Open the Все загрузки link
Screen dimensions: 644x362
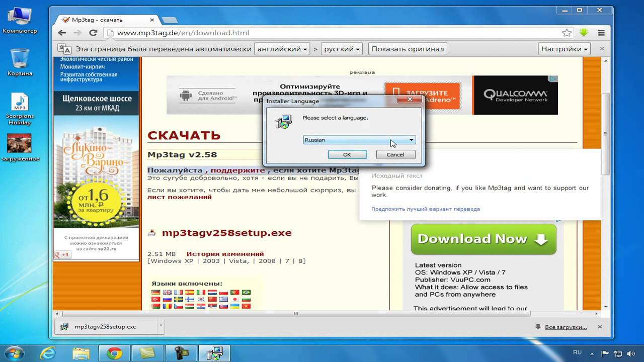[x=566, y=327]
